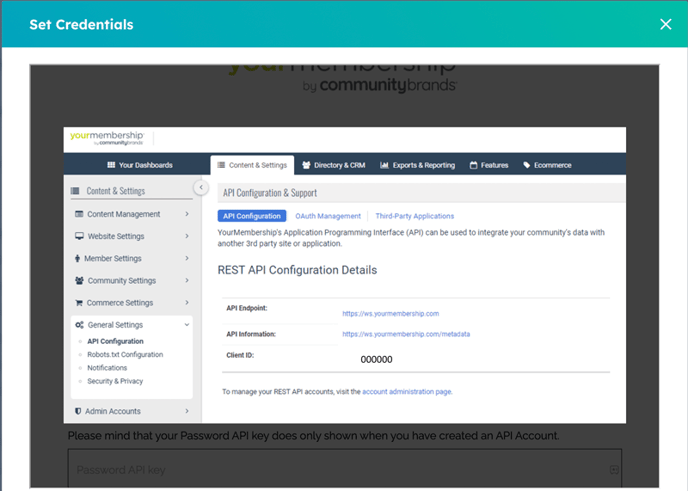This screenshot has width=688, height=491.
Task: Select the Content & Settings tab
Action: point(252,165)
